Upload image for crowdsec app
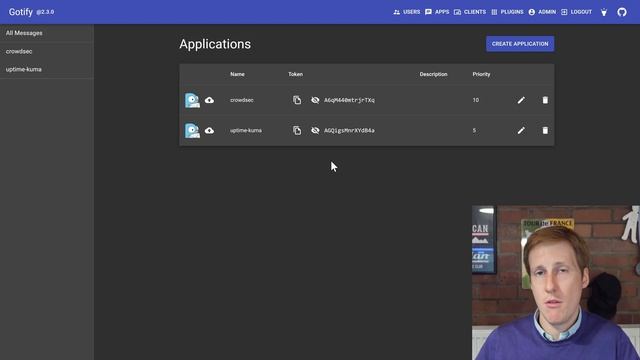Image resolution: width=640 pixels, height=360 pixels. 209,100
